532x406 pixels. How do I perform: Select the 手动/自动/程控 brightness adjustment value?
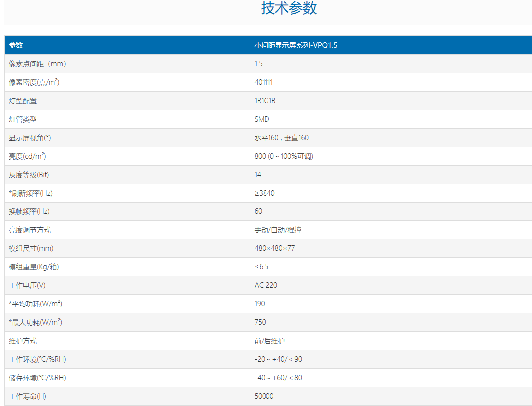[x=278, y=230]
